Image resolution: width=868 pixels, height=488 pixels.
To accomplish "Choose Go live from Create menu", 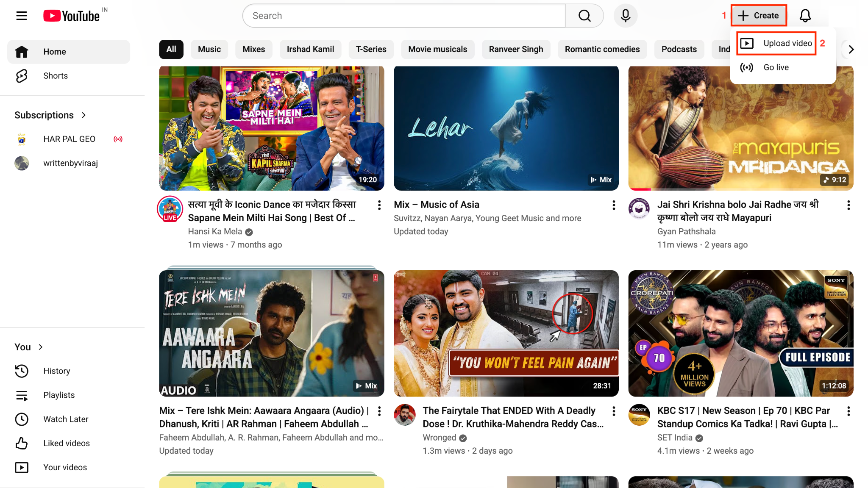I will coord(776,67).
